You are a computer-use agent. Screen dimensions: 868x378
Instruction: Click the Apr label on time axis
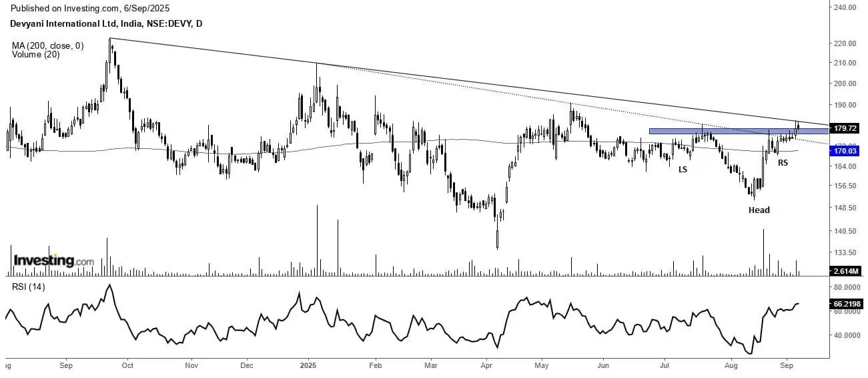point(486,365)
